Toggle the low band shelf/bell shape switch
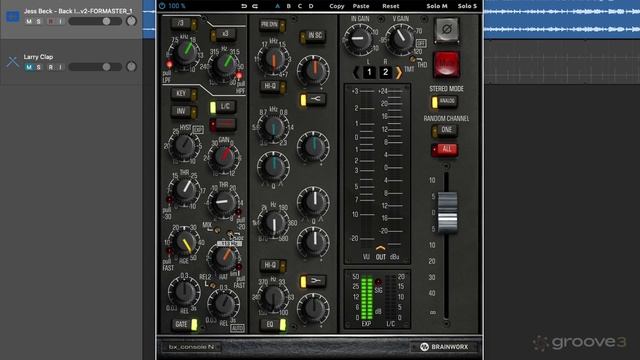Screen dimensions: 640x360 click(313, 281)
